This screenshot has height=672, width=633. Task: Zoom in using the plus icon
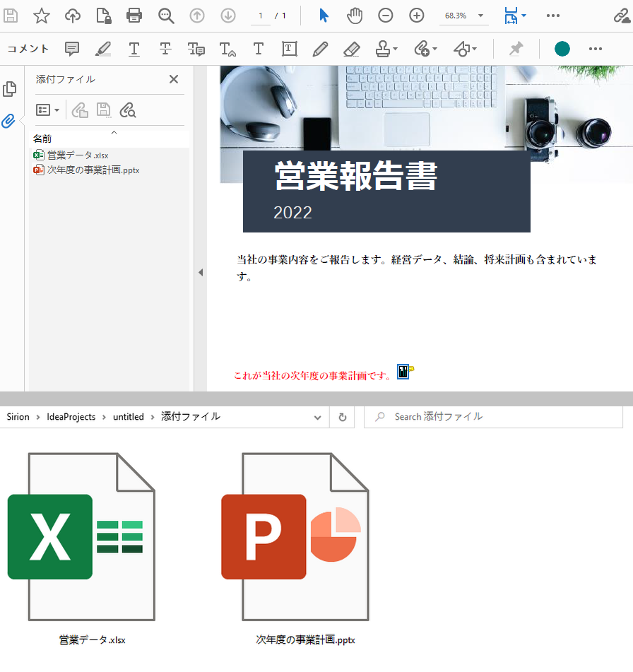(x=416, y=15)
